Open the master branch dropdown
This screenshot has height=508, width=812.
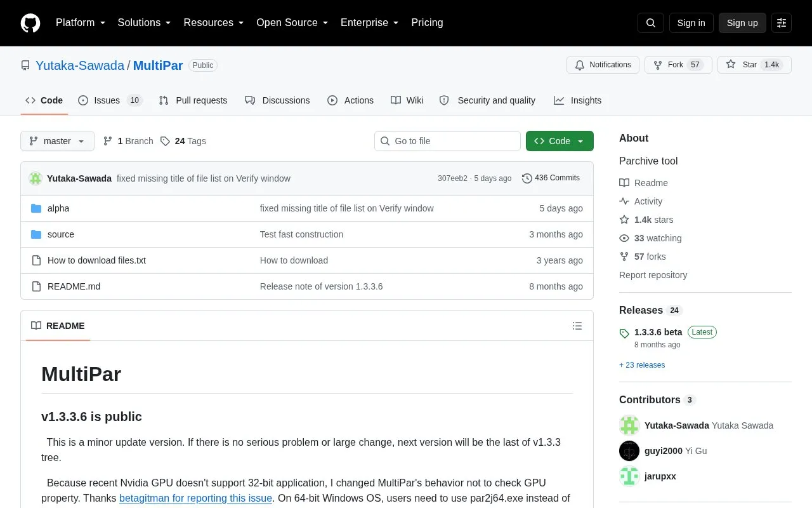pyautogui.click(x=57, y=141)
